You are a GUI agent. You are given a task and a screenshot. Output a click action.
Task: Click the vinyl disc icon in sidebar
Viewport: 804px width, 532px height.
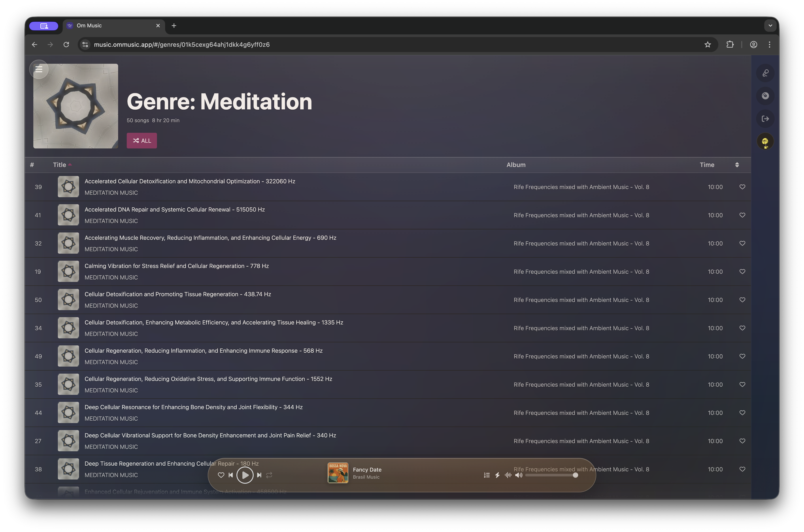tap(765, 96)
